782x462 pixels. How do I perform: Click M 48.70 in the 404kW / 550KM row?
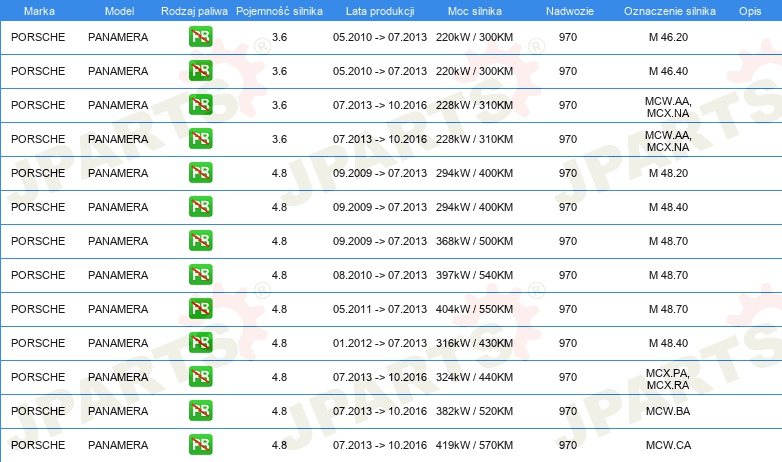pos(668,309)
